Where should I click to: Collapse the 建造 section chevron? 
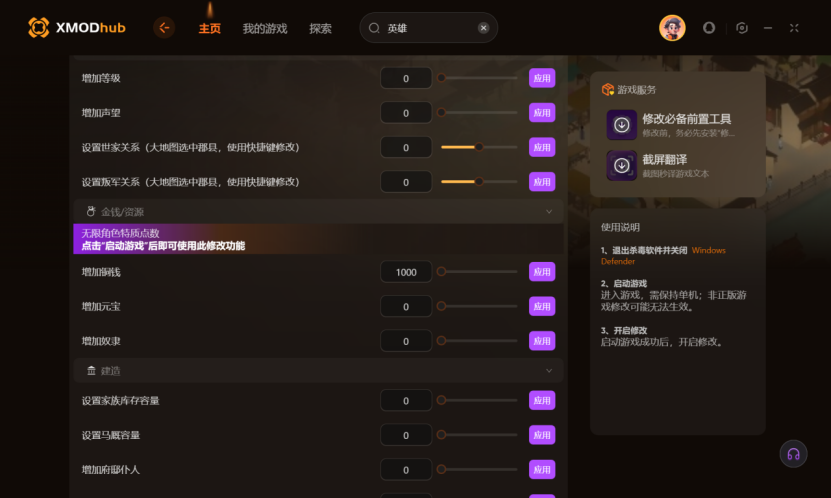549,371
